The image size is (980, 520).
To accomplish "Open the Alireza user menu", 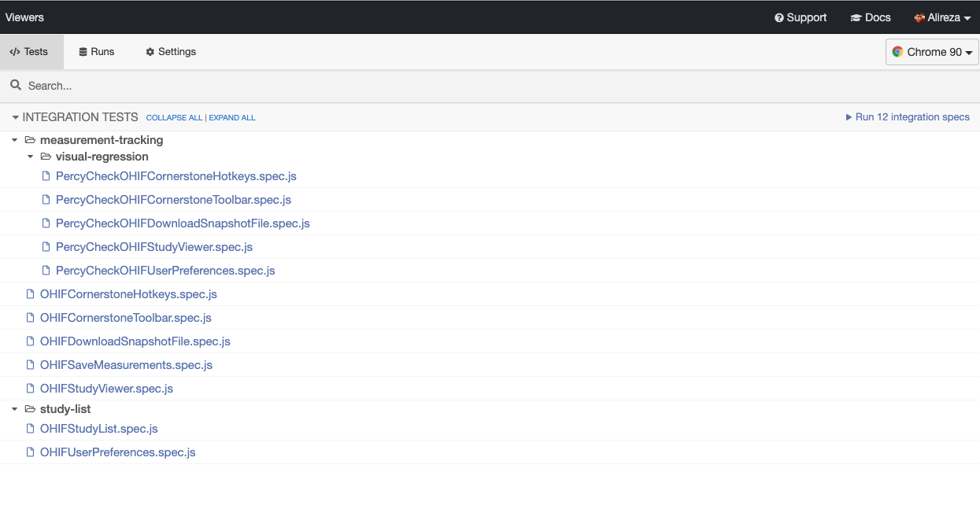I will pos(942,17).
